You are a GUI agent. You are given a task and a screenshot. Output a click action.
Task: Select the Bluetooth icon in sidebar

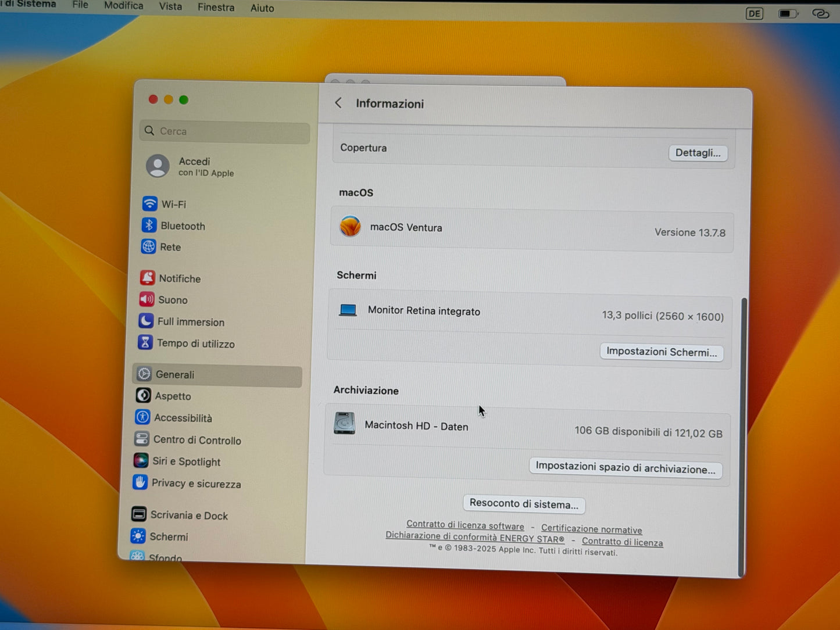[x=149, y=225]
